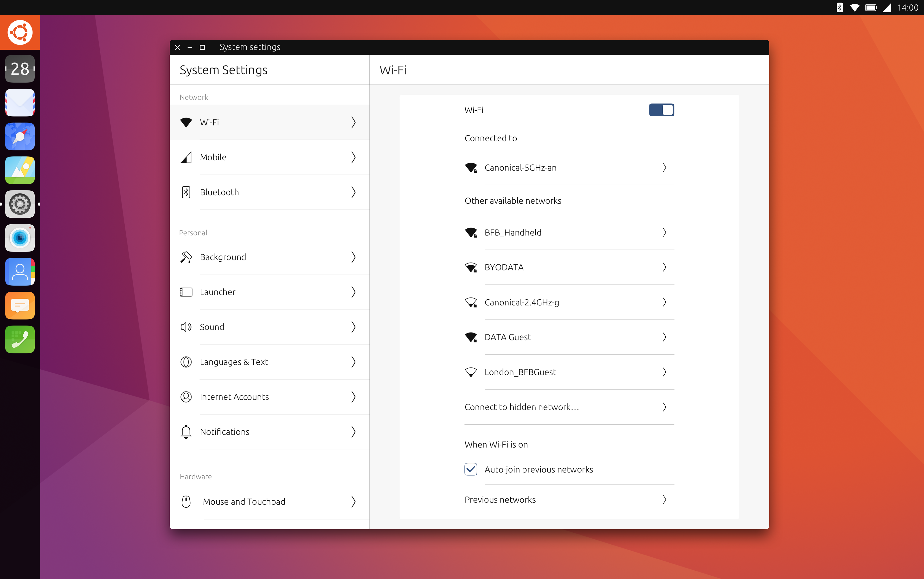
Task: Open the Phone dialer app in dock
Action: click(x=20, y=339)
